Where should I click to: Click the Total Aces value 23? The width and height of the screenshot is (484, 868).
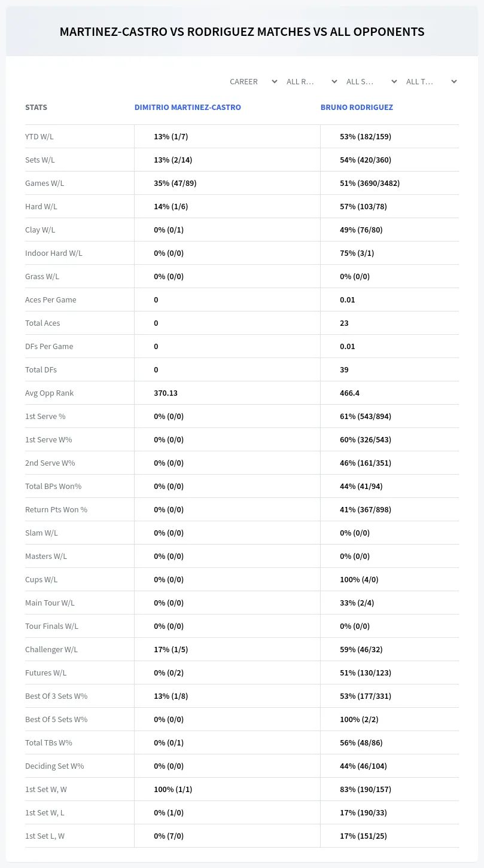pyautogui.click(x=344, y=323)
